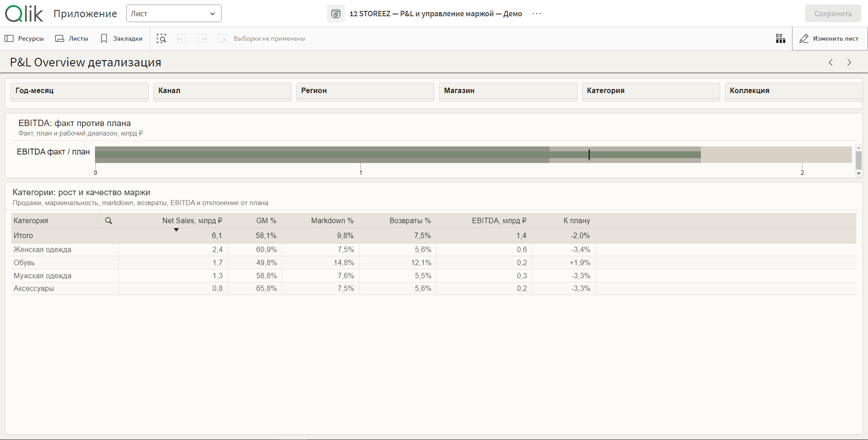868x440 pixels.
Task: Click Обувь Markdown value 14,8%
Action: pyautogui.click(x=344, y=262)
